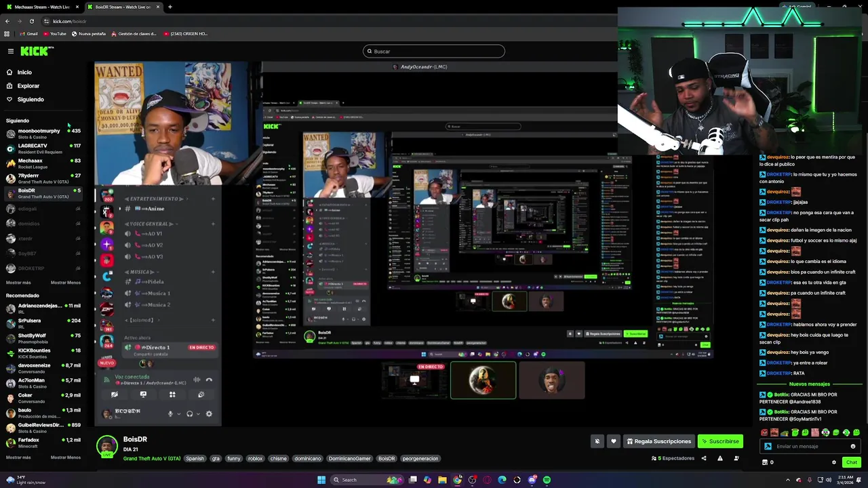Click the Kick search box
This screenshot has width=868, height=488.
point(434,52)
